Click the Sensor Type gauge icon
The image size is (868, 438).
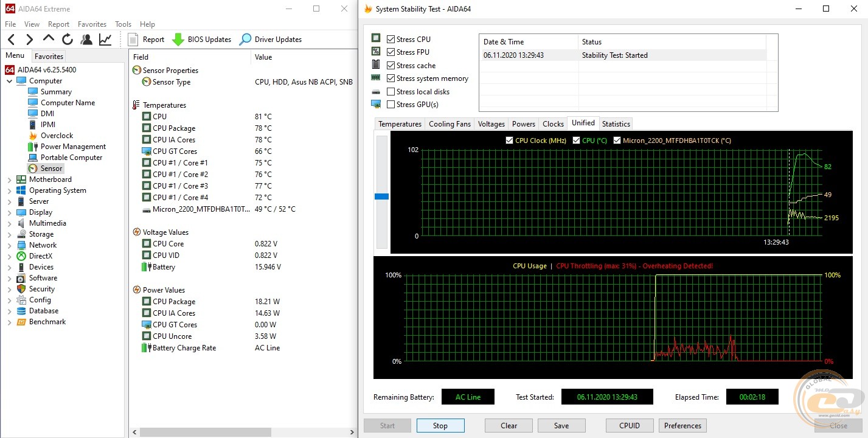pos(146,82)
